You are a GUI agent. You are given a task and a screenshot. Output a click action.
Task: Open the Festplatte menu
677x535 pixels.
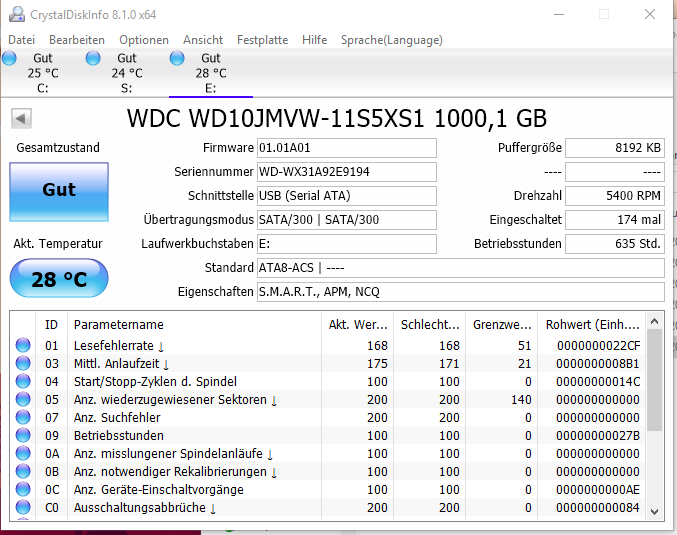pyautogui.click(x=263, y=40)
